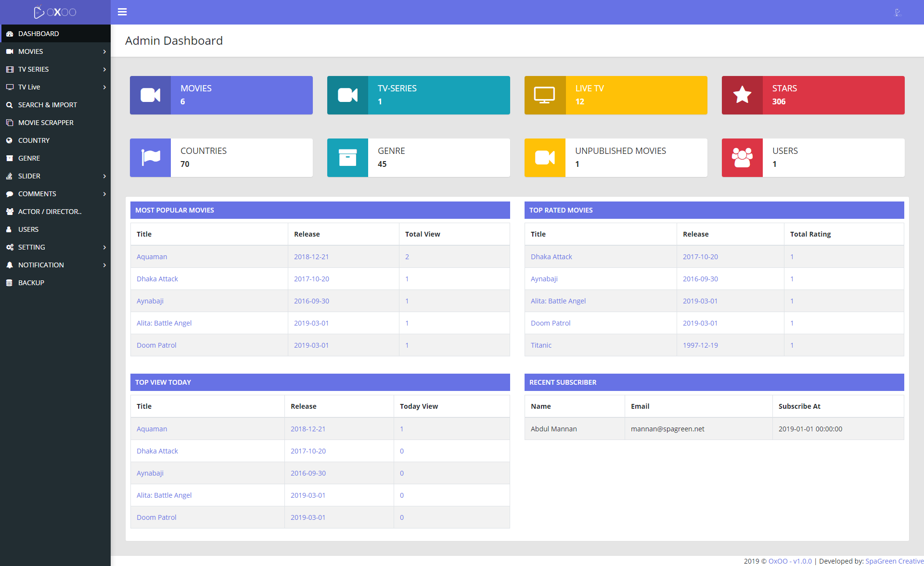The width and height of the screenshot is (924, 566).
Task: Expand the Slider submenu chevron
Action: (x=104, y=176)
